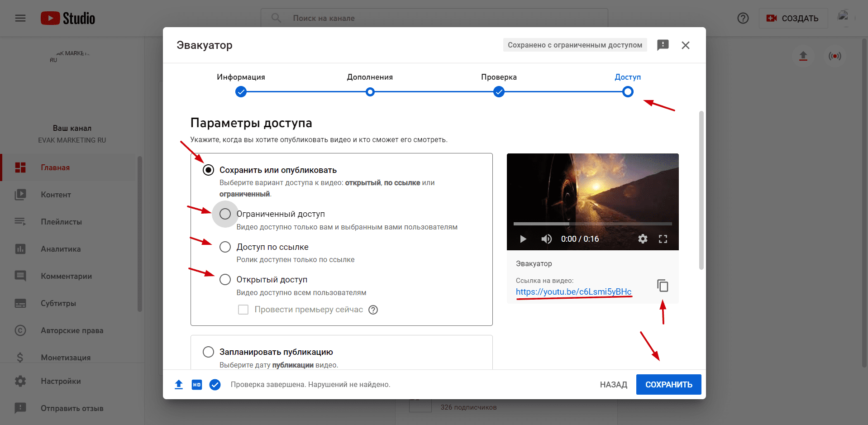Image resolution: width=868 pixels, height=425 pixels.
Task: Send feedback via dialog feedback icon
Action: point(663,45)
